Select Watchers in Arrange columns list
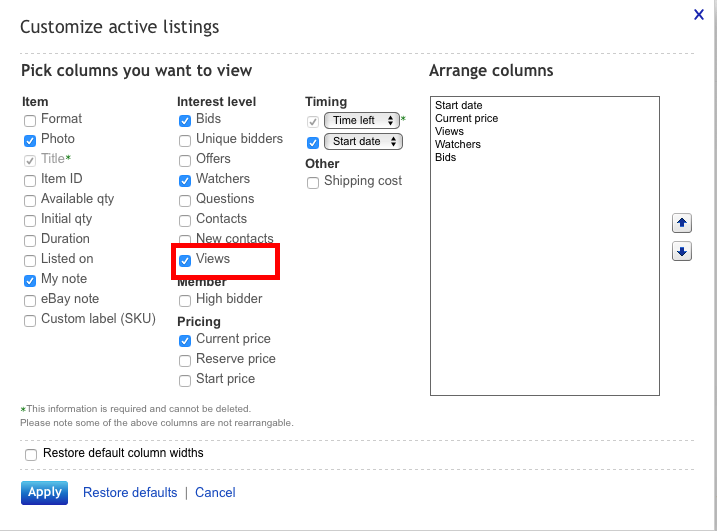 (458, 144)
